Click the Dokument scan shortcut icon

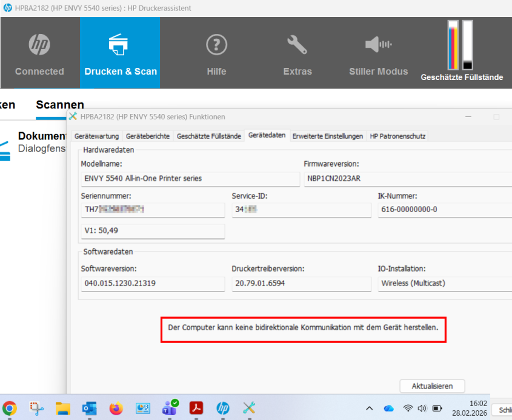5,152
